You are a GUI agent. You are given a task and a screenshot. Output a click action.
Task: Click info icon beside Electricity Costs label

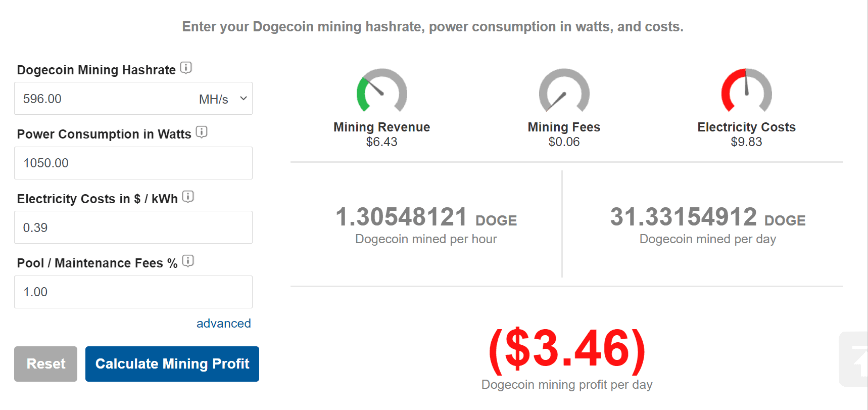pos(188,197)
